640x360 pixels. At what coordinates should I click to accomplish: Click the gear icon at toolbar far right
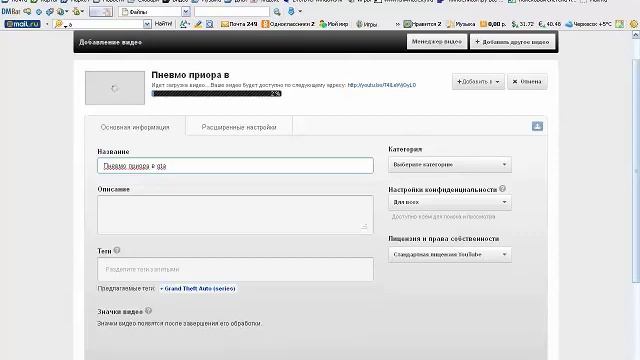634,24
